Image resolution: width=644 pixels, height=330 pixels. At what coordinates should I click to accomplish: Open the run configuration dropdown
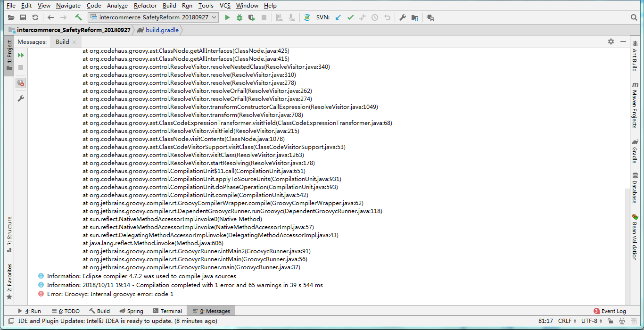pyautogui.click(x=153, y=17)
